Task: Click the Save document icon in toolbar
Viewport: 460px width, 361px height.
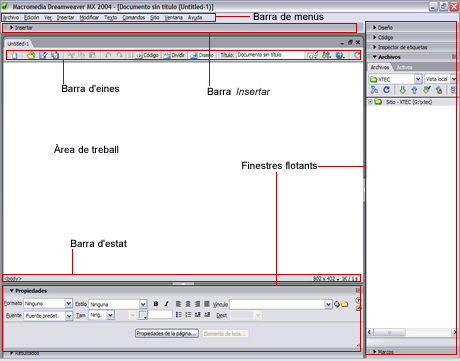Action: click(43, 55)
